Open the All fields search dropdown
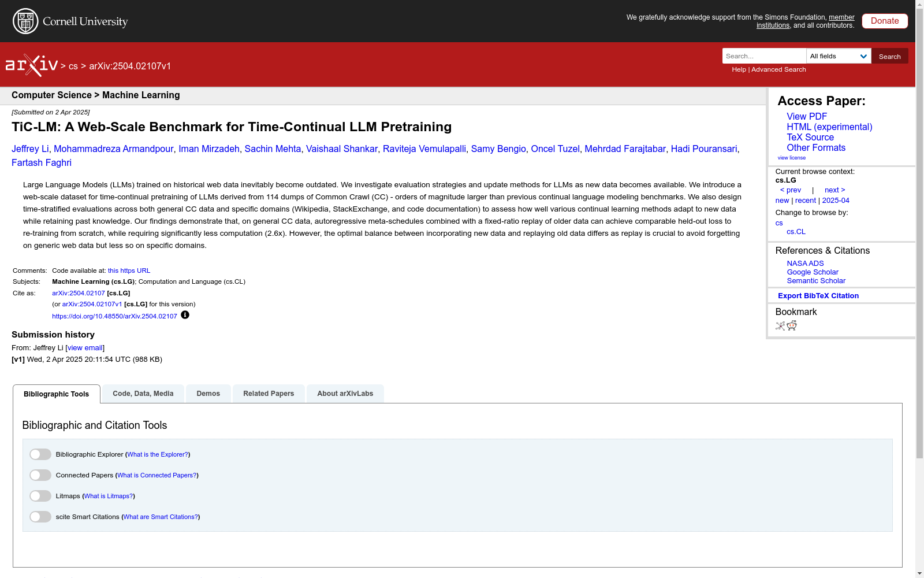This screenshot has width=924, height=578. (839, 56)
